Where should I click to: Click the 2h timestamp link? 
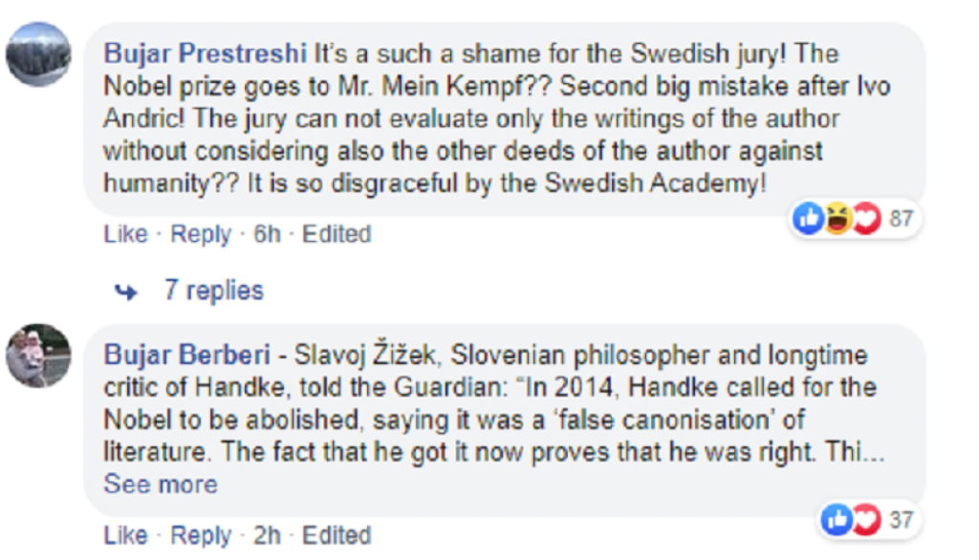tap(267, 535)
